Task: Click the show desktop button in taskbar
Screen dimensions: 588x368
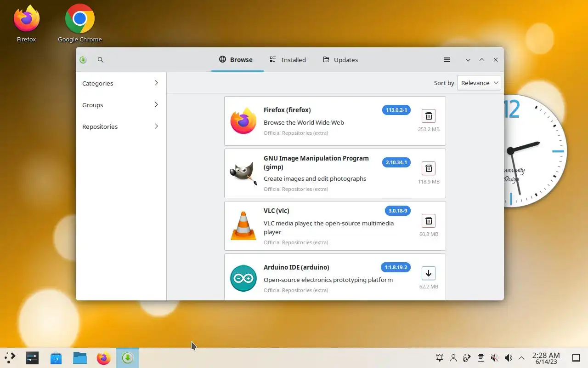Action: pyautogui.click(x=576, y=358)
